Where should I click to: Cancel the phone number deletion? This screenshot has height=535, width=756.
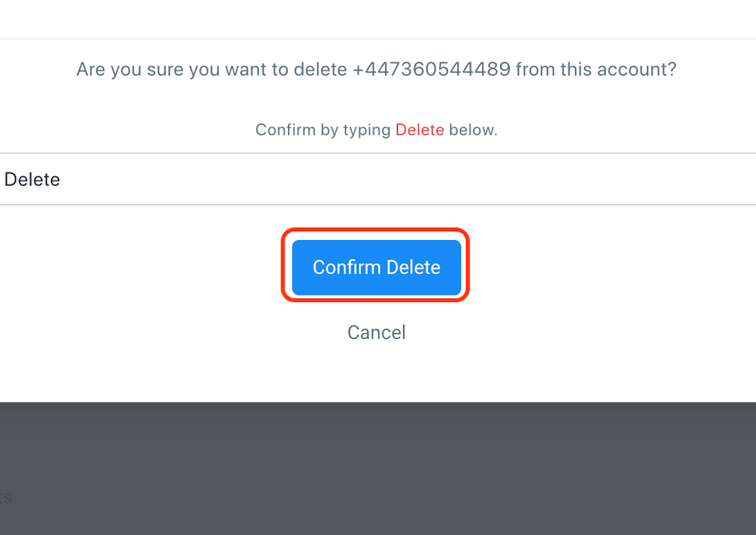pyautogui.click(x=376, y=332)
